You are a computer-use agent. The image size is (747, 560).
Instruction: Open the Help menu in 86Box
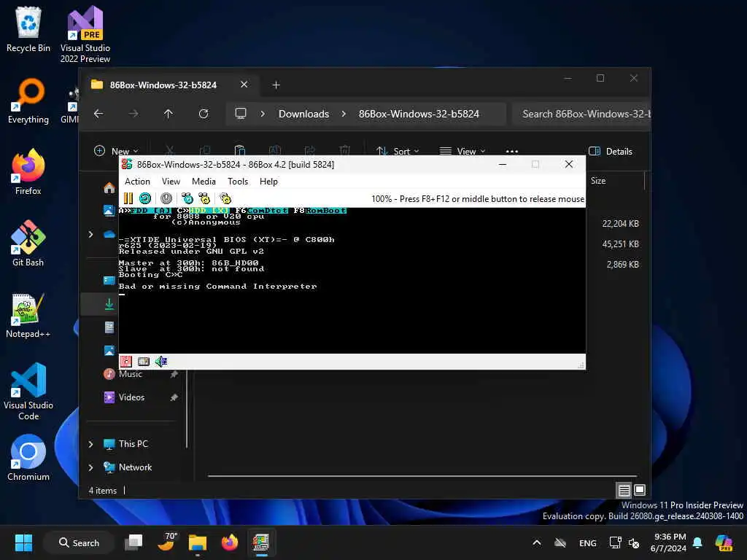268,182
